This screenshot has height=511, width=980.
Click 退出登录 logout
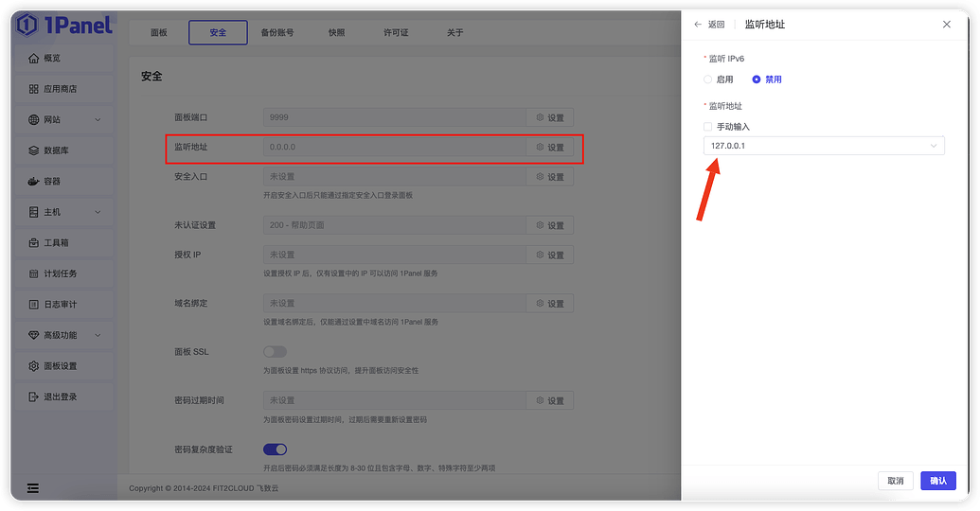[63, 396]
